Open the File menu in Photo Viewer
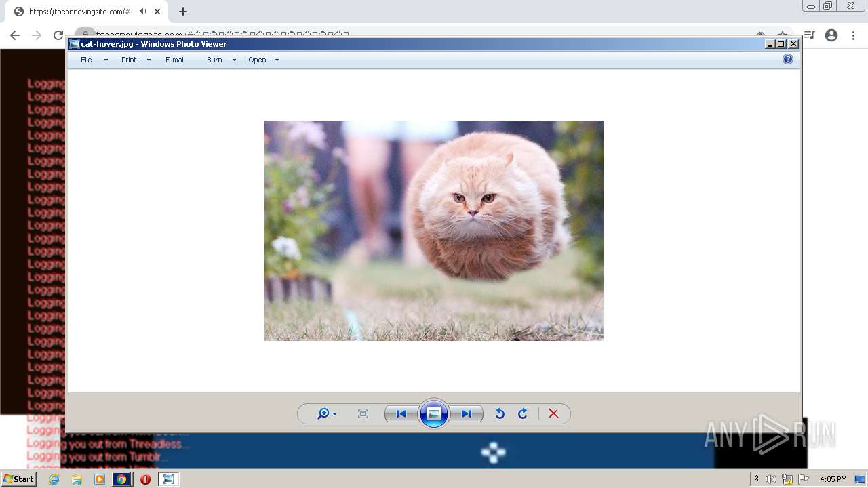The width and height of the screenshot is (868, 488). (86, 60)
